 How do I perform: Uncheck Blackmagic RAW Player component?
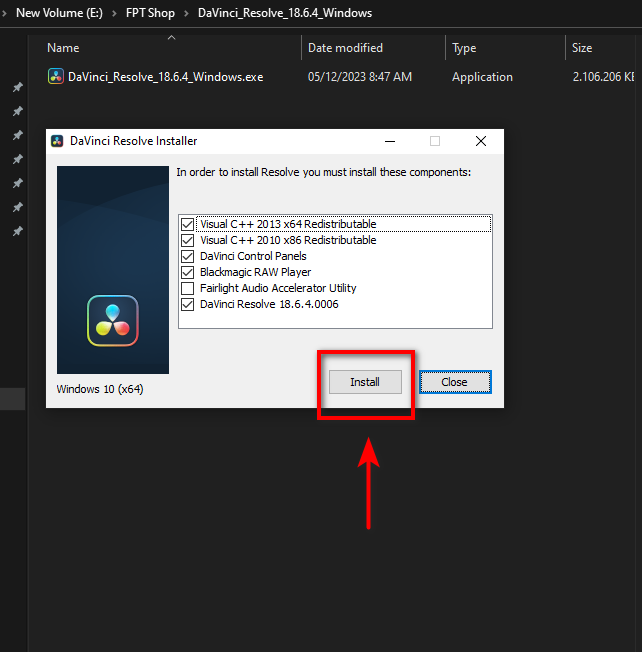[x=188, y=272]
